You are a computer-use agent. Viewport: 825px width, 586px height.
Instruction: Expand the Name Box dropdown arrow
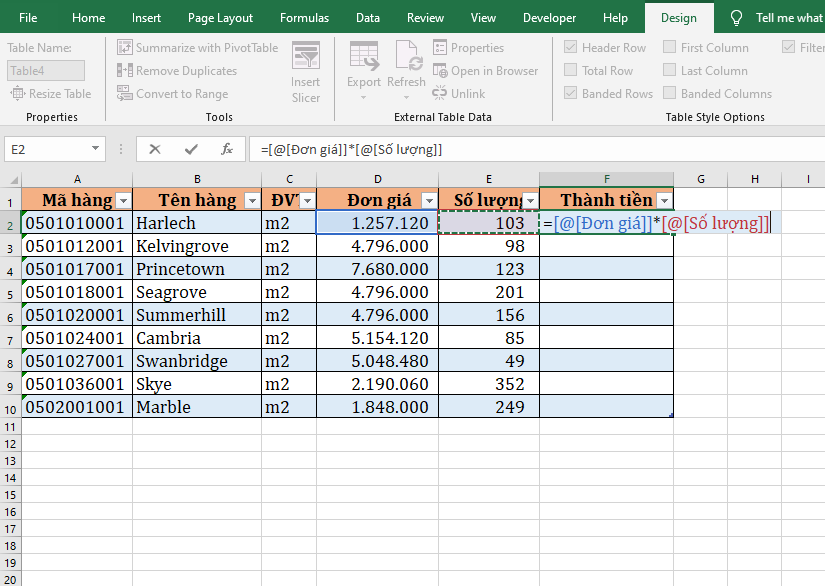coord(96,149)
